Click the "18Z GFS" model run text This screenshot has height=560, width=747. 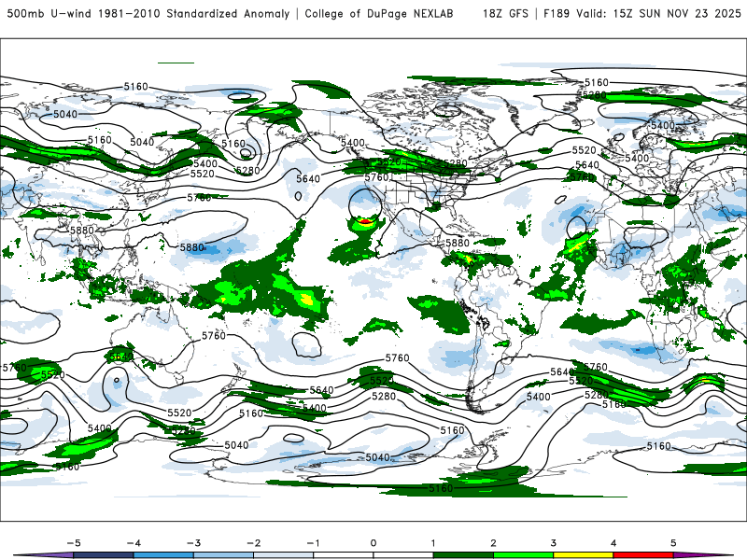(x=505, y=13)
